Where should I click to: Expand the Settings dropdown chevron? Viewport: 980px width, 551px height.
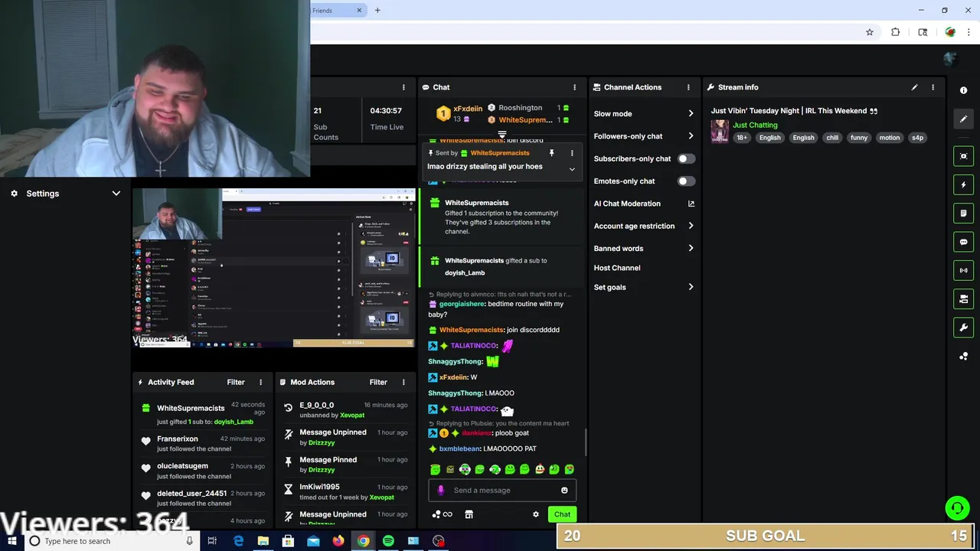click(x=116, y=194)
